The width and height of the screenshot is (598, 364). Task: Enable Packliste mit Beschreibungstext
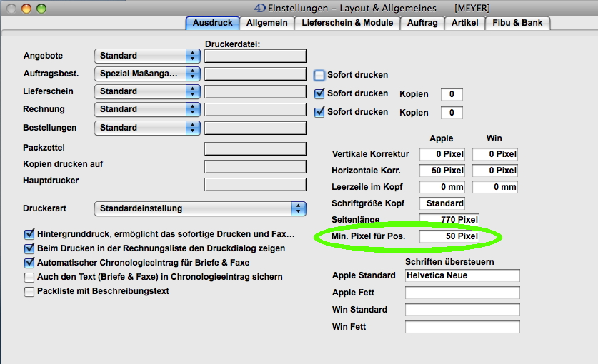[x=29, y=291]
